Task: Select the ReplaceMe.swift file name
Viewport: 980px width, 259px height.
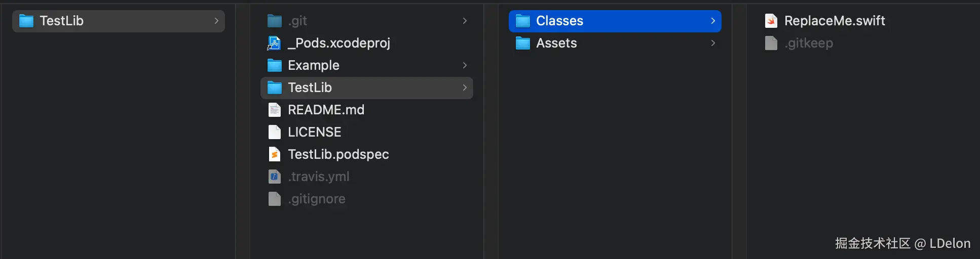Action: click(835, 21)
